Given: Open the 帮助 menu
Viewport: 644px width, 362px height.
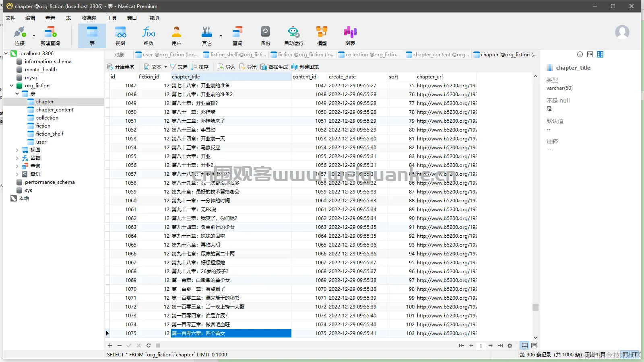Looking at the screenshot, I should (x=154, y=18).
